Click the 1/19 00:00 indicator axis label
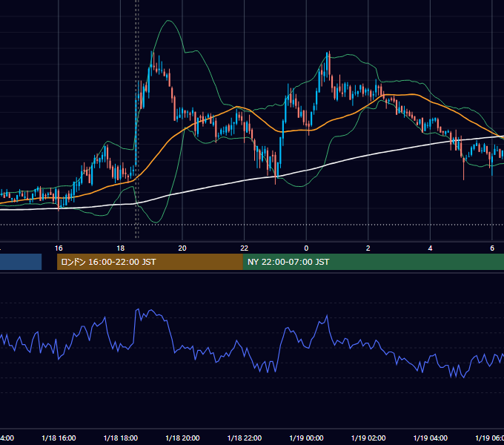The height and width of the screenshot is (445, 504). pyautogui.click(x=306, y=438)
